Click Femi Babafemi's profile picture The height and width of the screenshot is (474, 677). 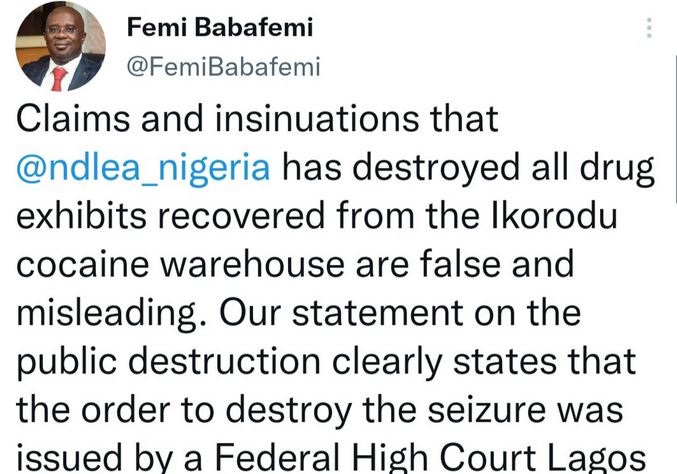60,47
